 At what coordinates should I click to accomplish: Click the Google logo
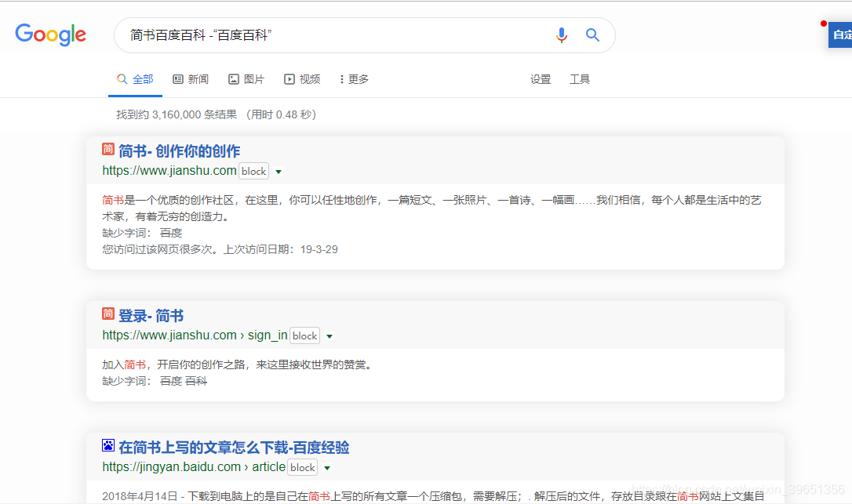(50, 34)
